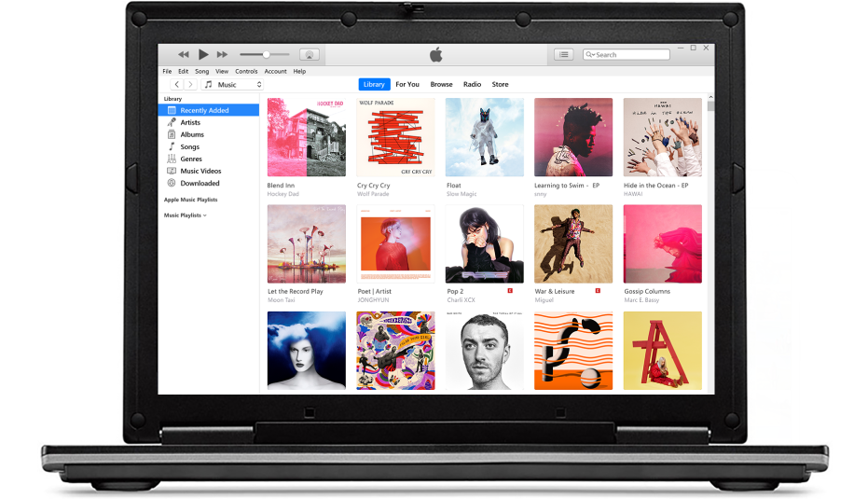The width and height of the screenshot is (868, 499).
Task: Open the Poet | Artist album cover
Action: (396, 243)
